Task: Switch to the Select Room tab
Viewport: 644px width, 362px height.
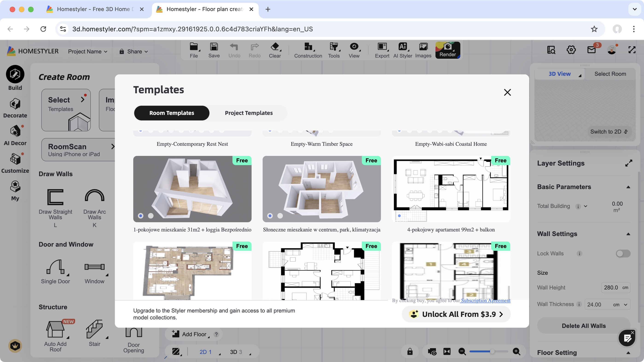Action: 610,74
